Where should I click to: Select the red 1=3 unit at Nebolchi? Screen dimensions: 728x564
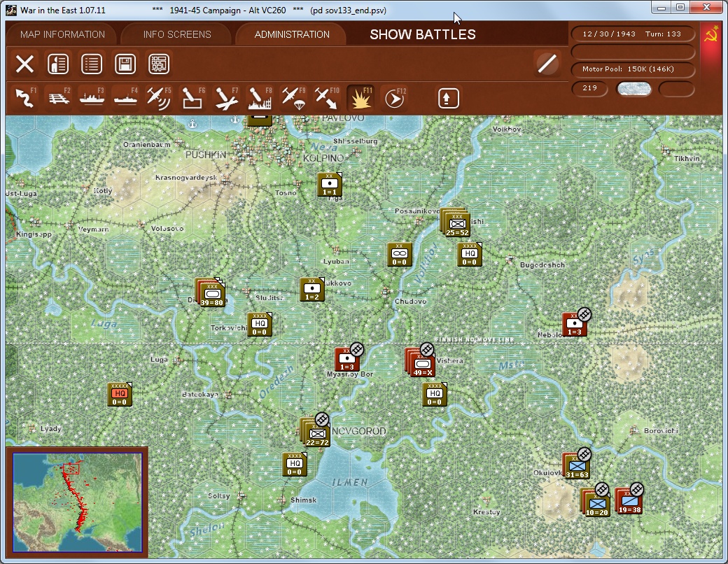[x=574, y=325]
